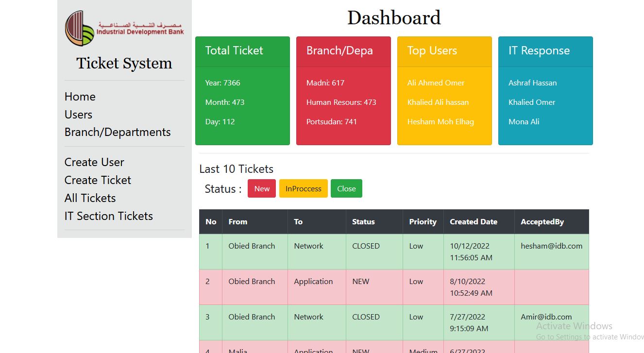644x353 pixels.
Task: Select Create User in the sidebar
Action: click(x=94, y=162)
